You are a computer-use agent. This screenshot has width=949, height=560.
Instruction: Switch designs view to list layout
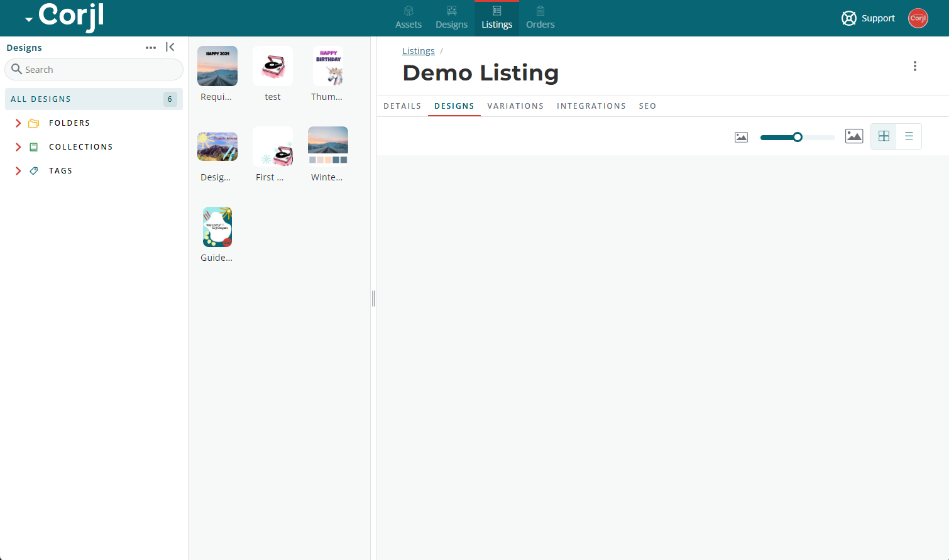pos(909,136)
